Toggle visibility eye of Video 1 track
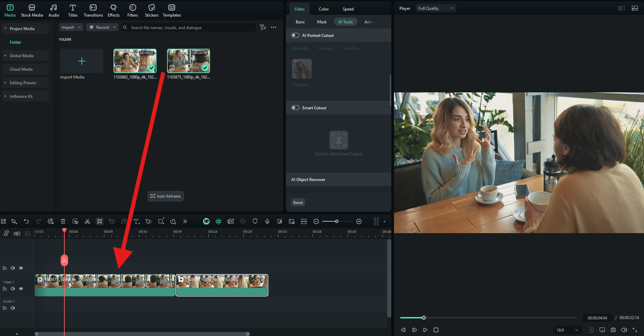Image resolution: width=644 pixels, height=336 pixels. point(21,289)
